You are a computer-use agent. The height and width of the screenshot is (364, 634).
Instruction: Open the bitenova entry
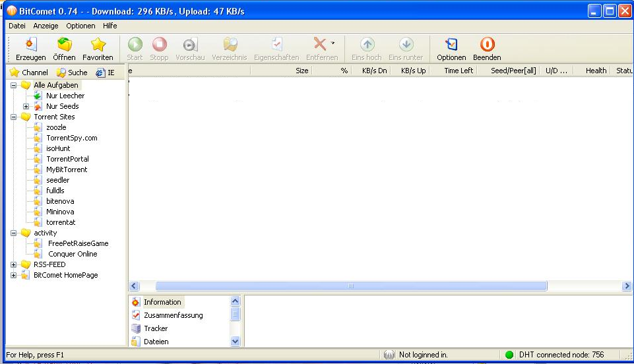[60, 200]
